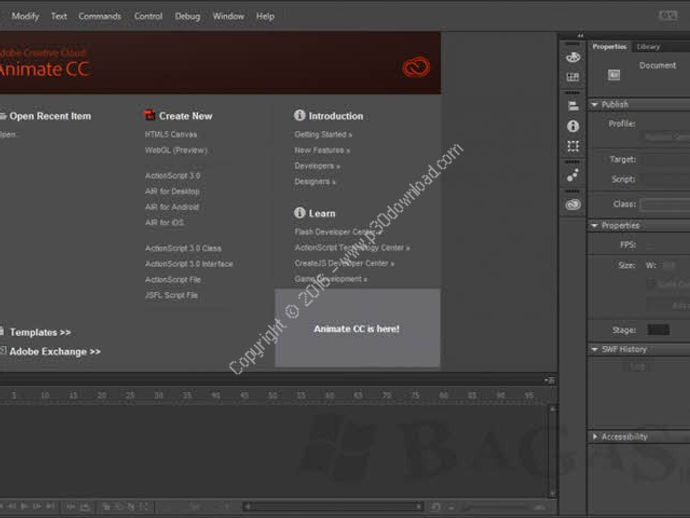Click the Learn info icon
Viewport: 690px width, 518px height.
(x=299, y=213)
